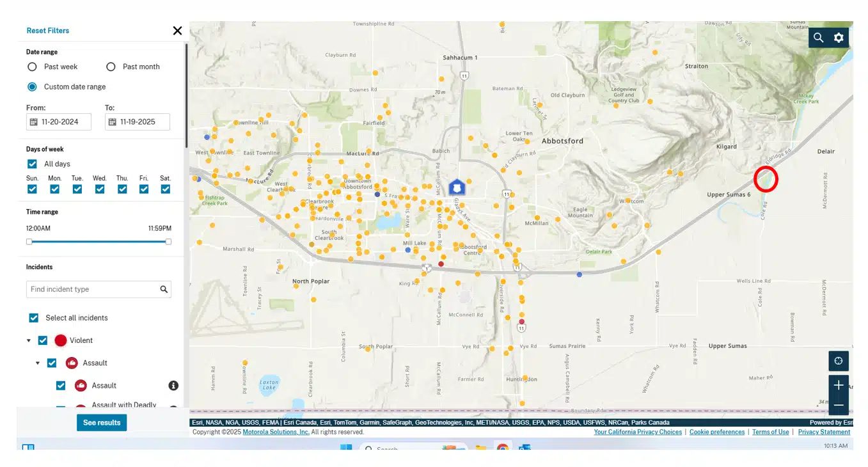Open info icon beside Assault incident
Viewport: 868px width, 467px height.
[173, 385]
